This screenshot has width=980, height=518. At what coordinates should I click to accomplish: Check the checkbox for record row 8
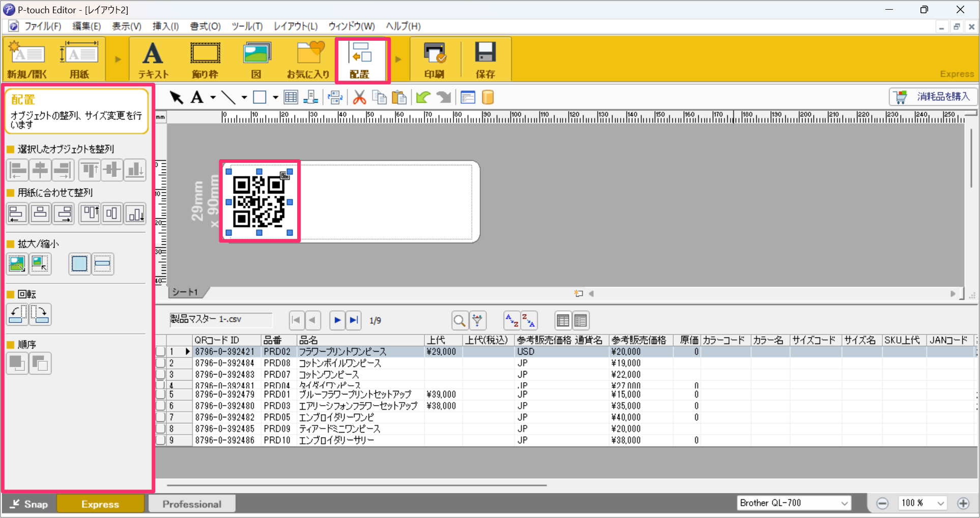tap(161, 429)
